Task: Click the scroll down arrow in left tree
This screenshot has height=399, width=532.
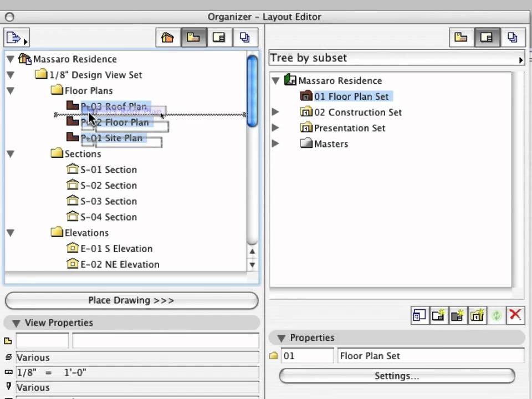Action: point(252,265)
